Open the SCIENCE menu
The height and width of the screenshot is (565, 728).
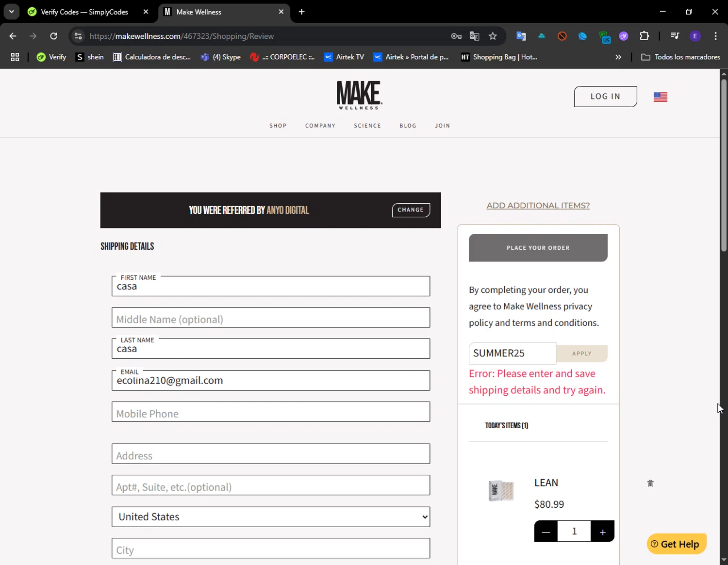click(x=367, y=126)
